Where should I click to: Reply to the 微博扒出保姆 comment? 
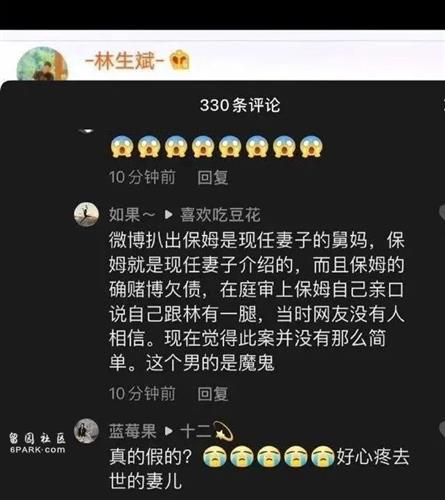point(213,394)
